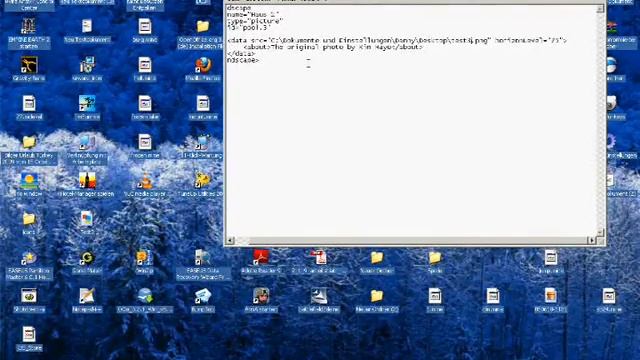The image size is (640, 360).
Task: Select the EASEUS Data Recovery Wizard shortcut
Action: tap(203, 258)
